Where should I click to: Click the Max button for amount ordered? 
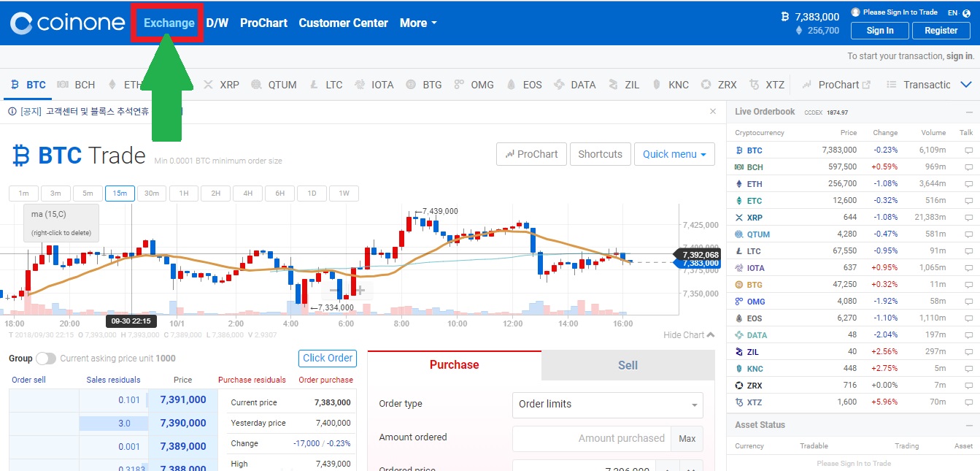tap(687, 439)
